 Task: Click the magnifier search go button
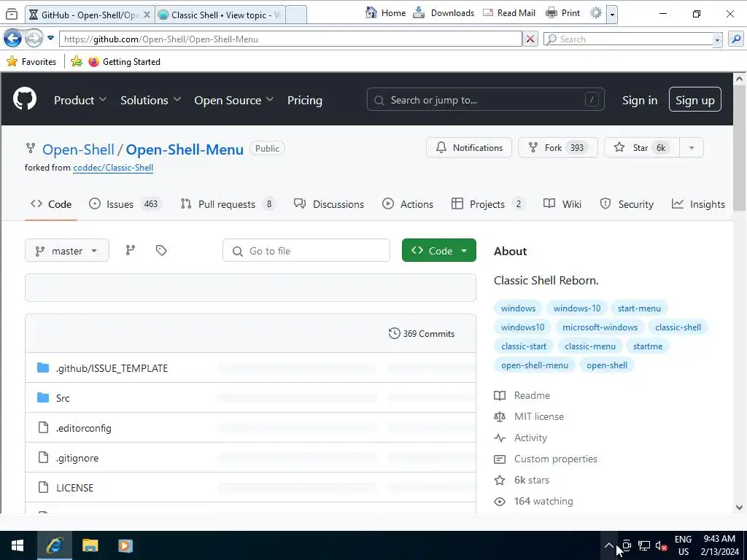coord(735,39)
